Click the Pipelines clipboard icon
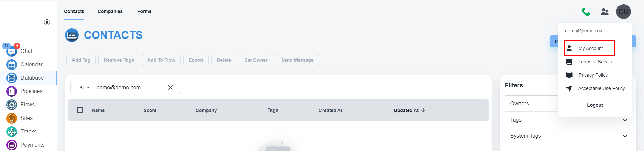The image size is (644, 151). (x=12, y=91)
